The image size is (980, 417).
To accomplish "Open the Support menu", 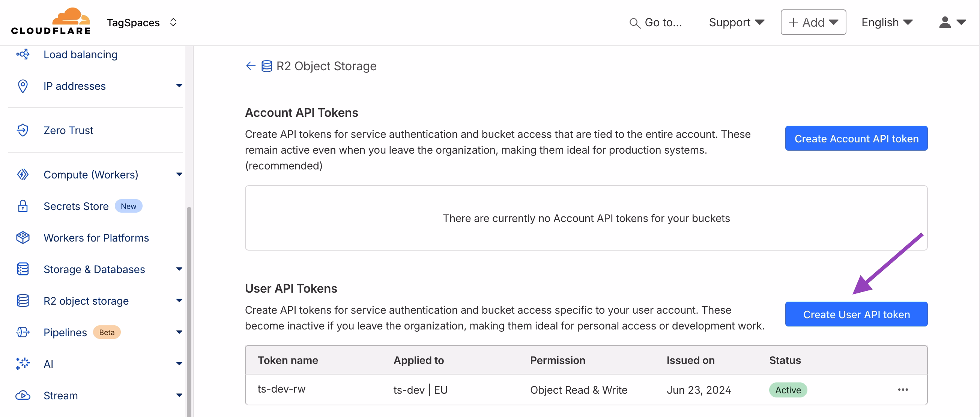I will (737, 22).
